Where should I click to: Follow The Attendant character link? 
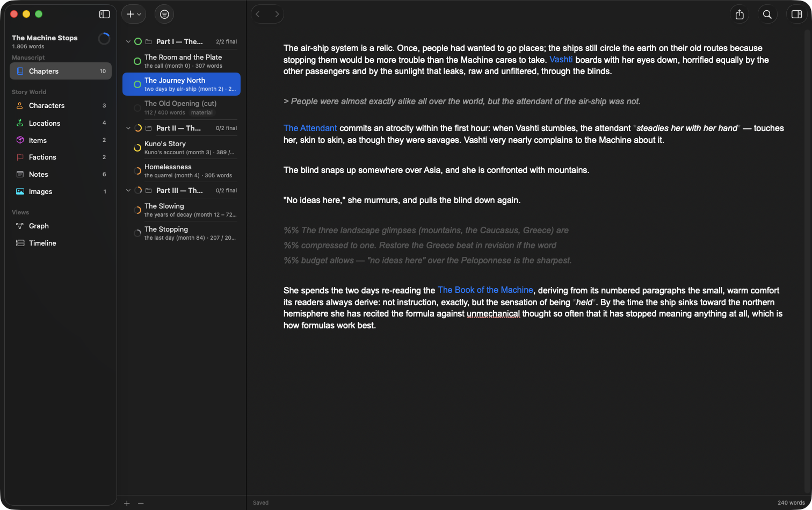click(x=310, y=128)
